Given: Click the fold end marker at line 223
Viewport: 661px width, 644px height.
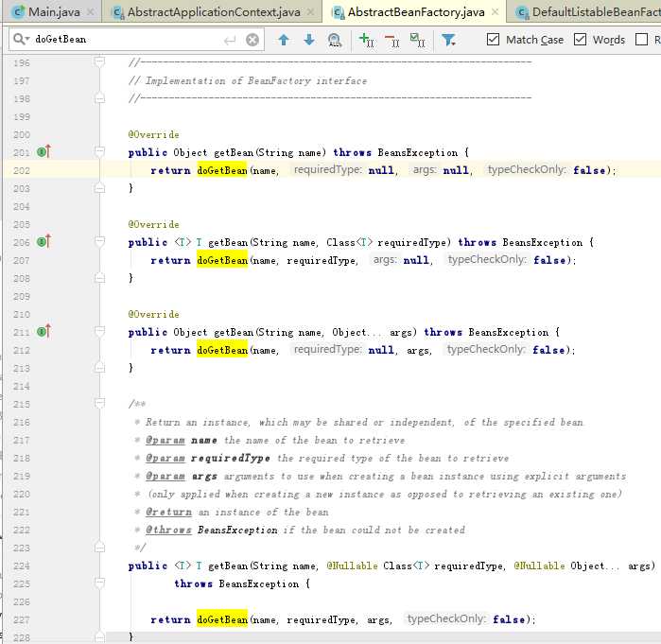Looking at the screenshot, I should (x=99, y=548).
